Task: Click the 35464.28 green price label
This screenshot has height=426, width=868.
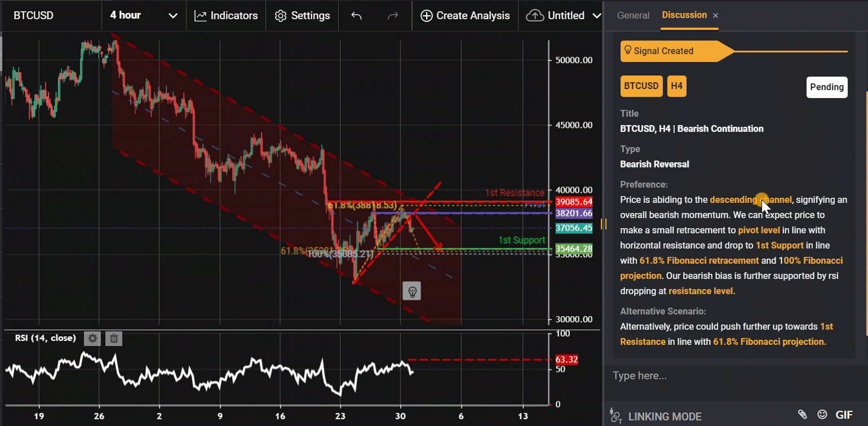Action: [x=574, y=248]
